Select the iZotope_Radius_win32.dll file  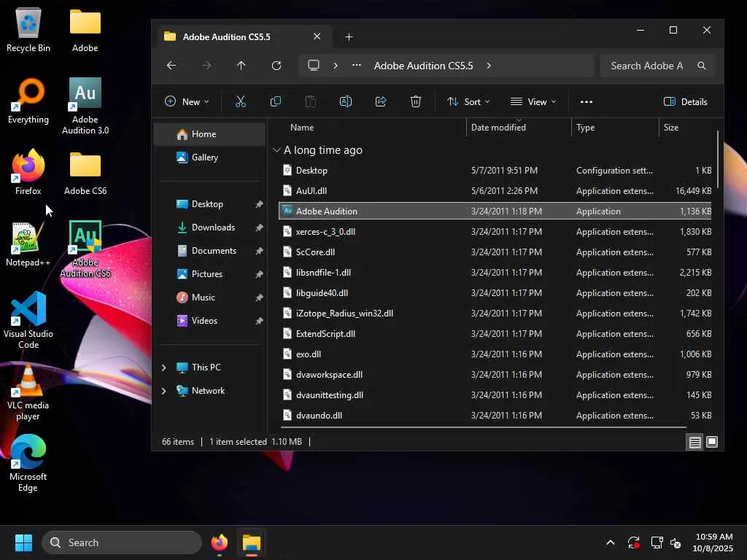495,314
